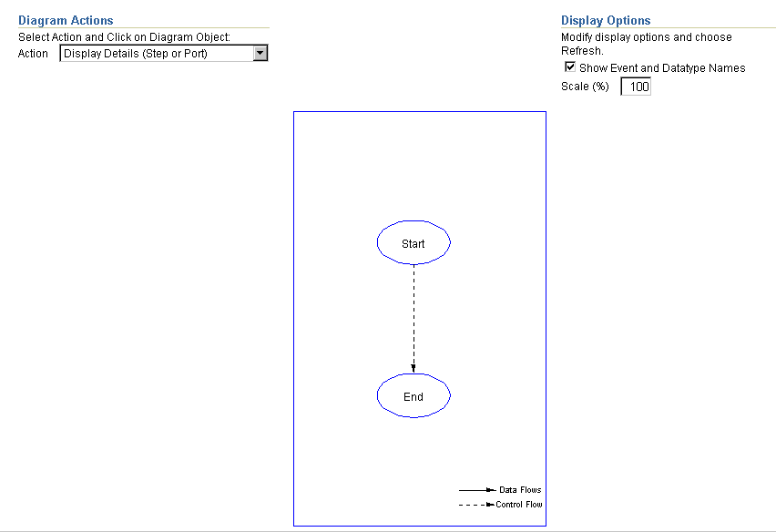Click the dashed control flow arrow
Screen dimensions: 776x532
pos(414,319)
